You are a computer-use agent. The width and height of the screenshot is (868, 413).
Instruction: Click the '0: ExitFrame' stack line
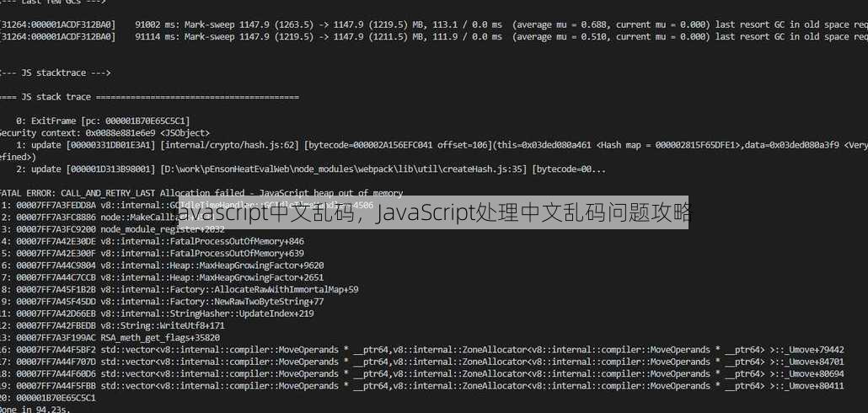click(x=103, y=121)
